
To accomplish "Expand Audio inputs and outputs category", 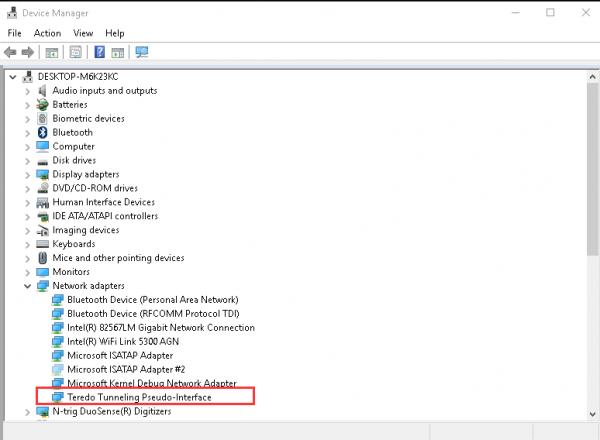I will [27, 91].
